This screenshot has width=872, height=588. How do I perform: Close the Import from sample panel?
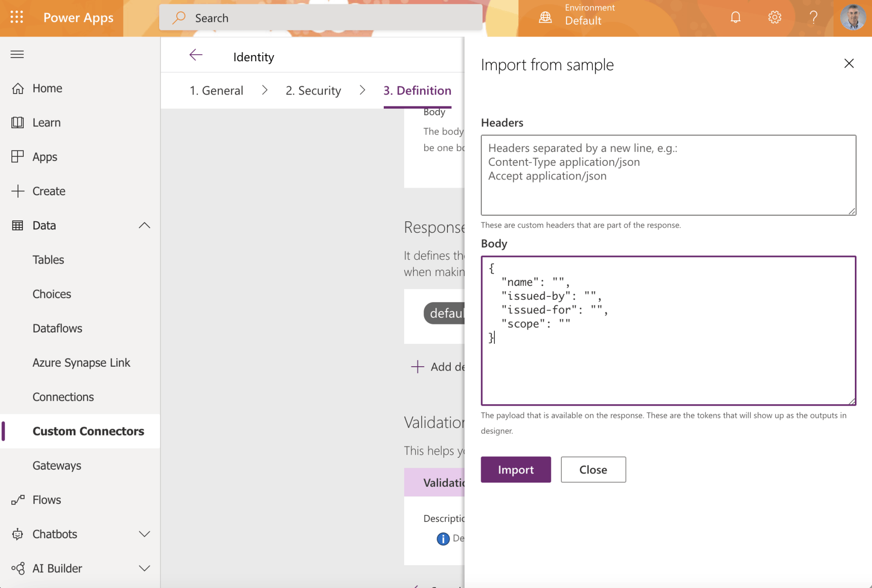point(849,64)
